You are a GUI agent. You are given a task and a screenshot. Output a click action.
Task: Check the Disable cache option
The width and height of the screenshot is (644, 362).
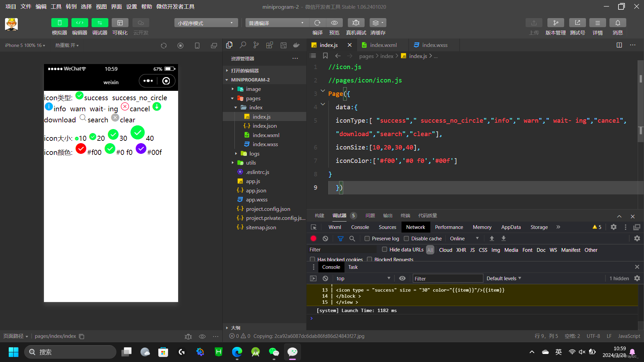coord(406,239)
